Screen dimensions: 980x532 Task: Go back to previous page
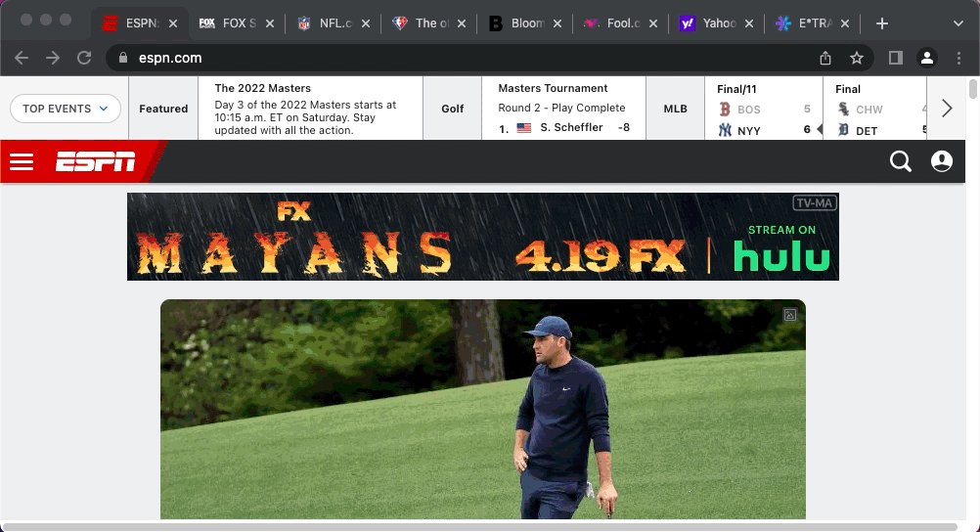(x=22, y=58)
